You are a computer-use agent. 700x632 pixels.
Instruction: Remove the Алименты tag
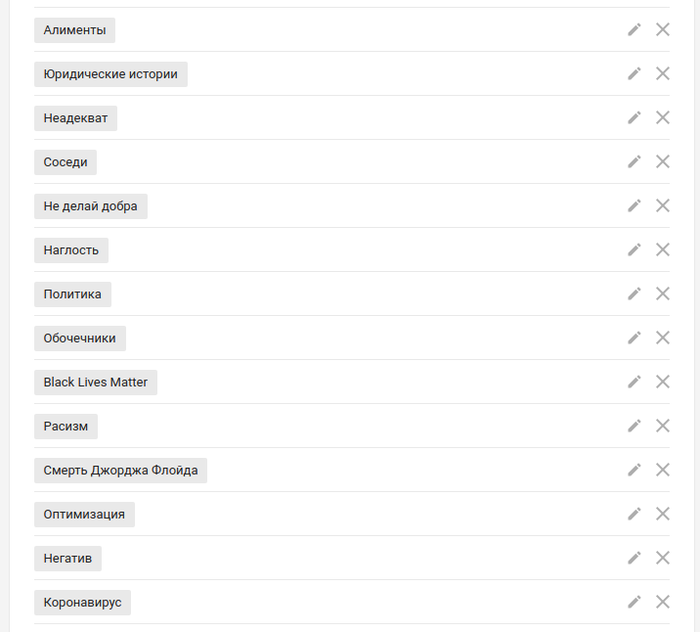[x=662, y=30]
